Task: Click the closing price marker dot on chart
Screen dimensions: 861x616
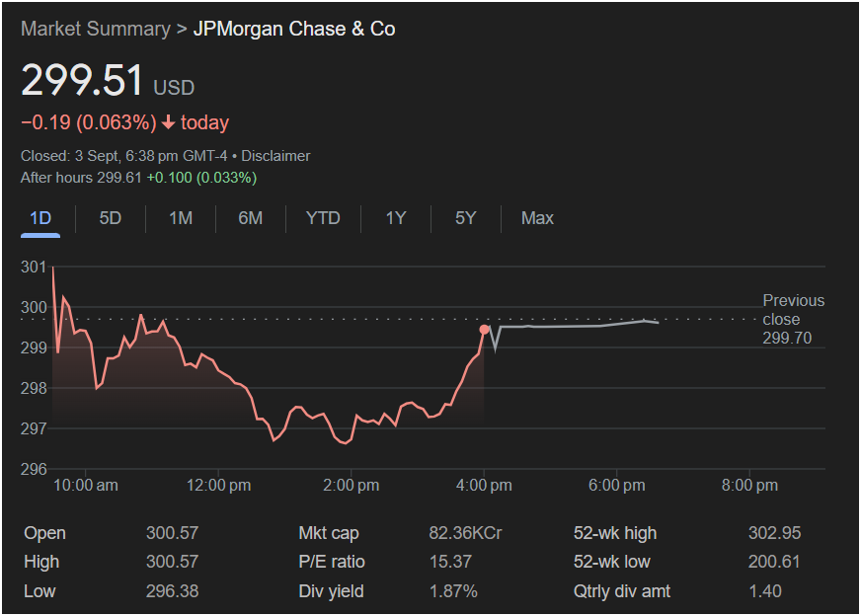Action: coord(484,330)
